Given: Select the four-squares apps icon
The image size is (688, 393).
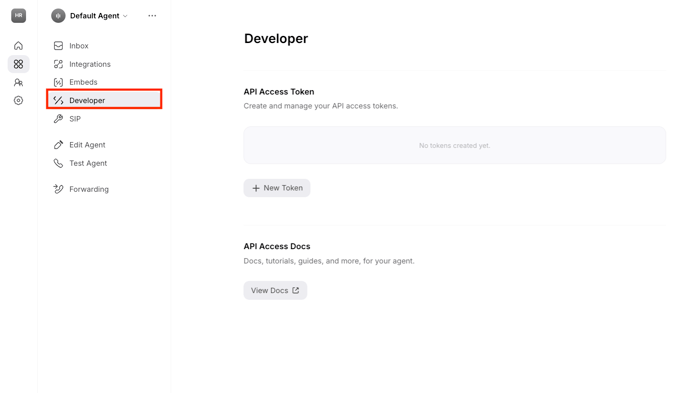Looking at the screenshot, I should [18, 64].
